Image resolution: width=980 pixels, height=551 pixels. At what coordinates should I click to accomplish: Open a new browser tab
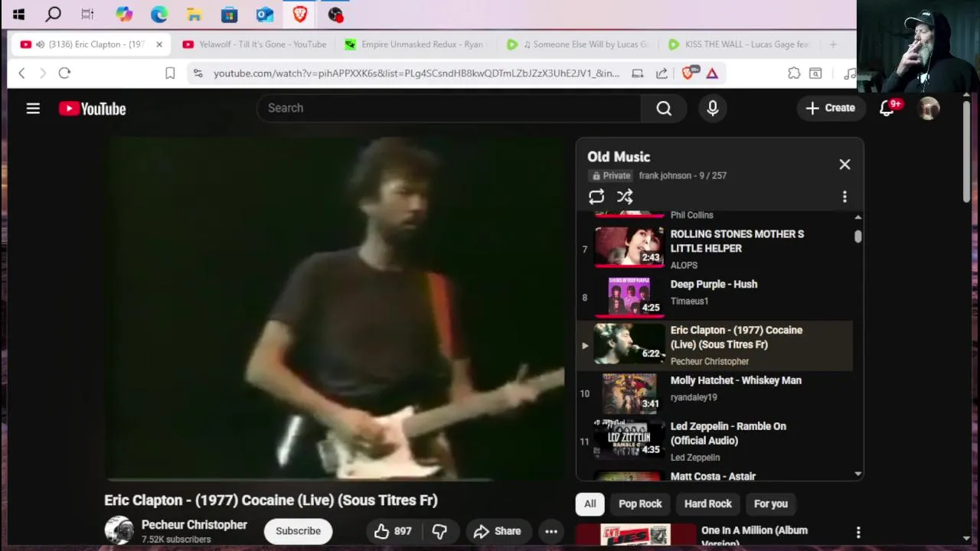tap(833, 44)
